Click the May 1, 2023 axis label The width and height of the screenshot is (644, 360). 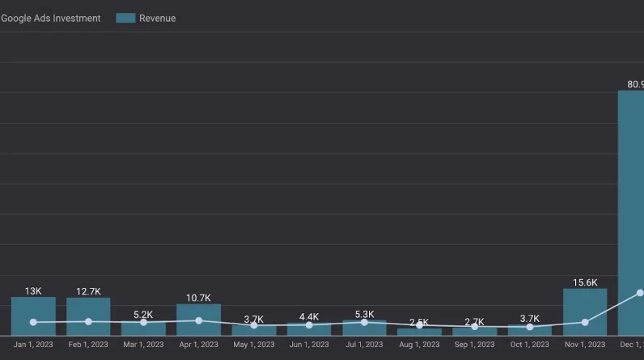(x=253, y=345)
